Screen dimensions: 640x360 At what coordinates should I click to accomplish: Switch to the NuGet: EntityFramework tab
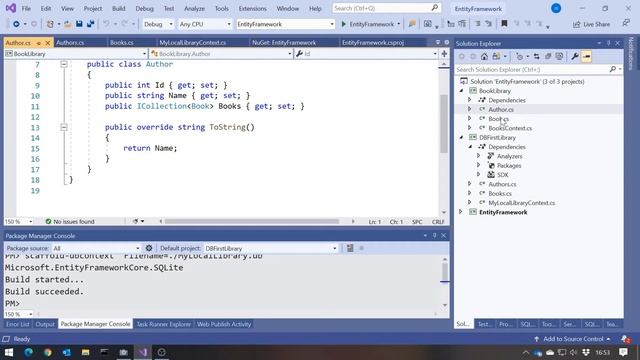(284, 42)
